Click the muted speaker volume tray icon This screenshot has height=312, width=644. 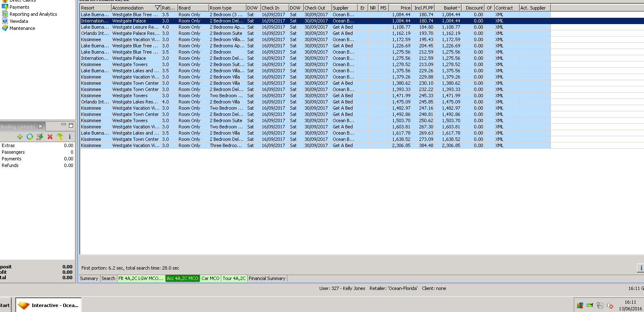click(610, 306)
